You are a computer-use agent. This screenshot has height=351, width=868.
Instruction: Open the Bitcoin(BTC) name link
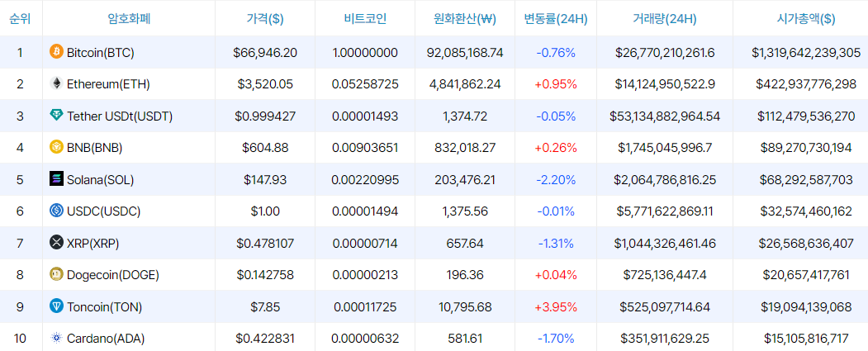[x=101, y=53]
